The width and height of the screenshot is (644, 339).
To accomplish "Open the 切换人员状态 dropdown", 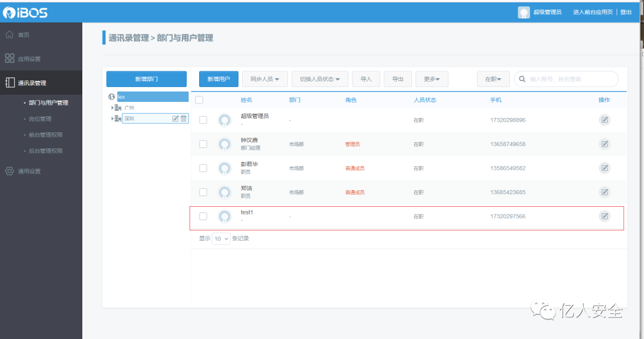I will [320, 79].
